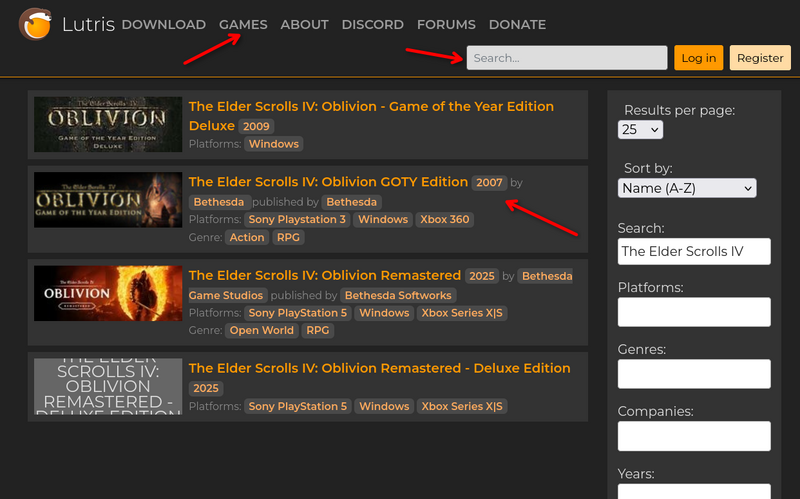Open Oblivion Game of the Year Edition Deluxe title
Image resolution: width=800 pixels, height=499 pixels.
(x=371, y=116)
